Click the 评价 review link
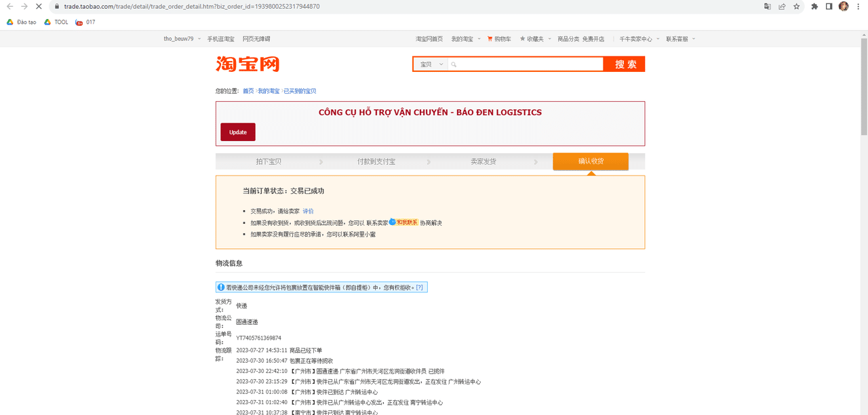868x415 pixels. (x=308, y=212)
